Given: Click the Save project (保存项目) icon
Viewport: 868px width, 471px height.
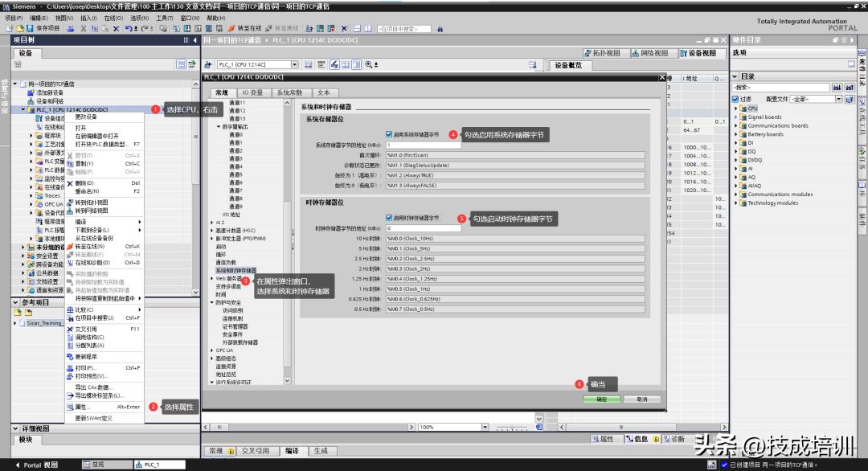Looking at the screenshot, I should click(x=30, y=28).
